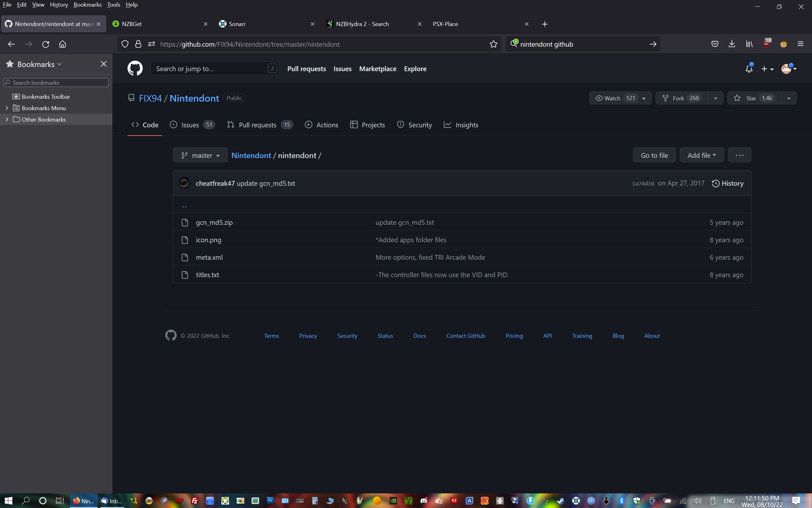
Task: Open a new browser tab
Action: coord(545,24)
